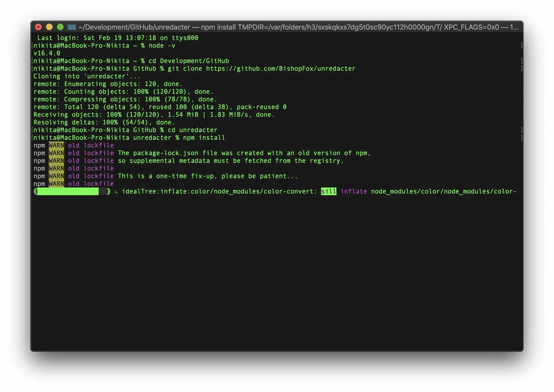Image resolution: width=554 pixels, height=392 pixels.
Task: Click the 'v16.4.0' version output
Action: click(47, 53)
